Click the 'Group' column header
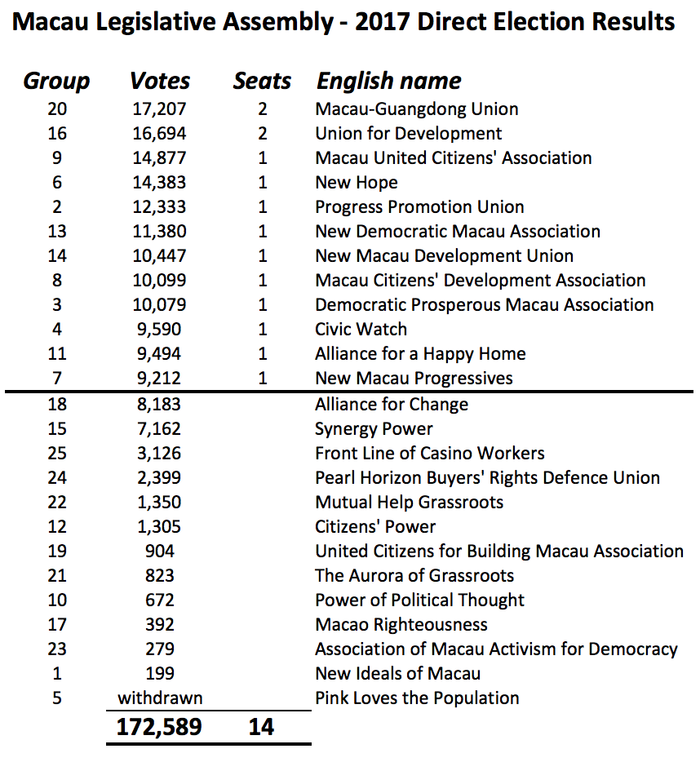The width and height of the screenshot is (700, 762). click(56, 82)
